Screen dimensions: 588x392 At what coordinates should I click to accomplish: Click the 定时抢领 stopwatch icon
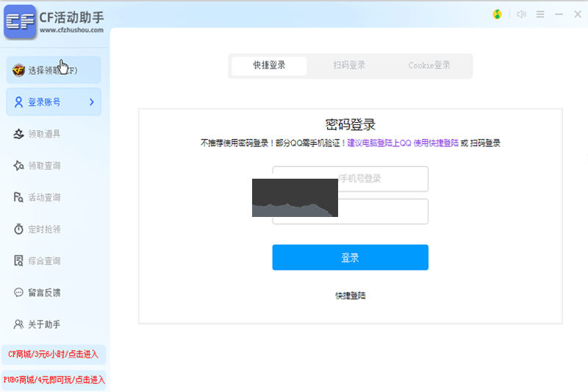[18, 229]
